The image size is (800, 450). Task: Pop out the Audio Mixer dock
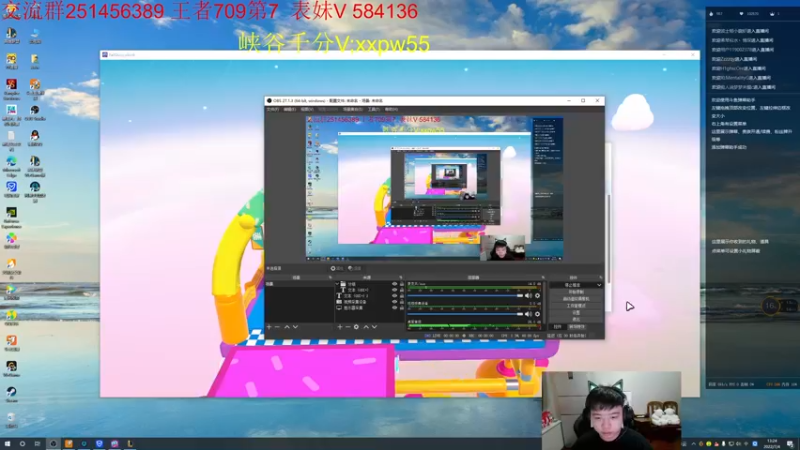pyautogui.click(x=543, y=278)
